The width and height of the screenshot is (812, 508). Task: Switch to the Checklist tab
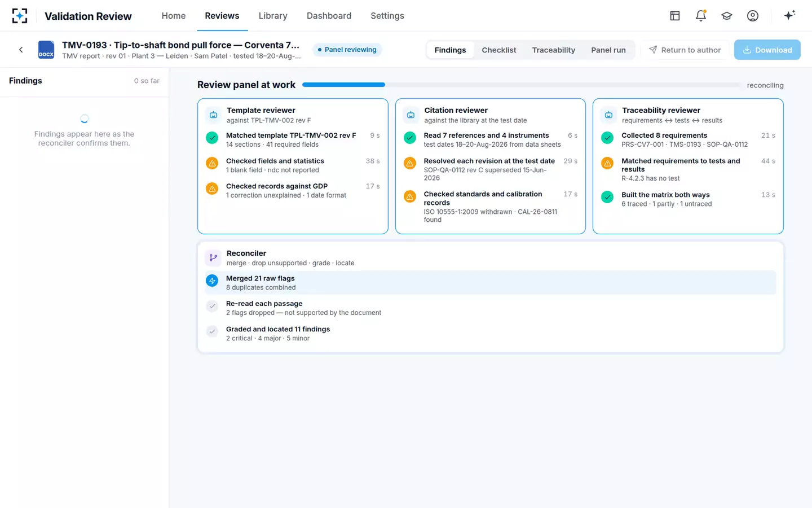pyautogui.click(x=499, y=50)
